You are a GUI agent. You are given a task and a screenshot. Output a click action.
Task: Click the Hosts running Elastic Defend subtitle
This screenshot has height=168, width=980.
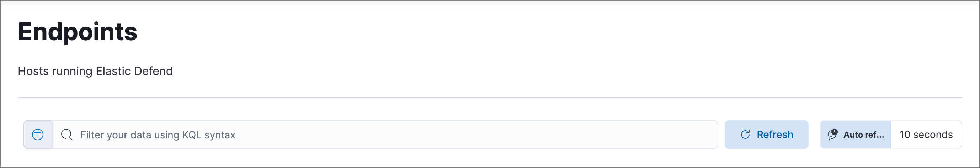(x=95, y=71)
